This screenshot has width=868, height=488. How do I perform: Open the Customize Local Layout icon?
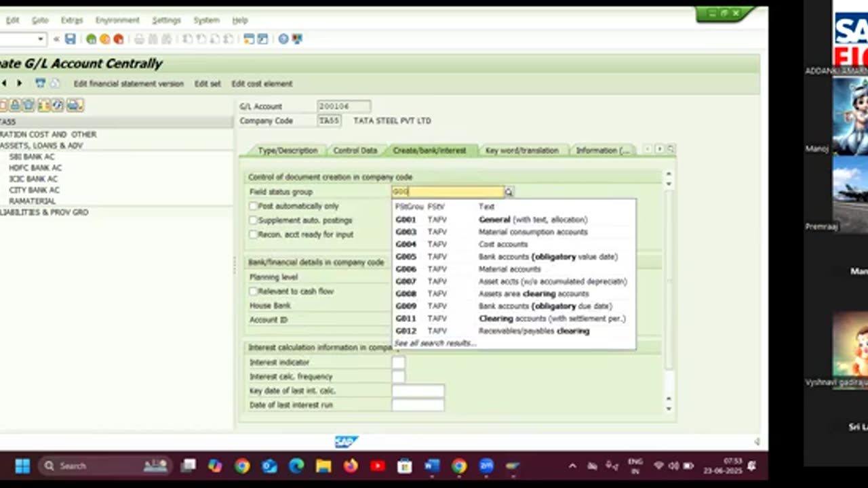(297, 39)
